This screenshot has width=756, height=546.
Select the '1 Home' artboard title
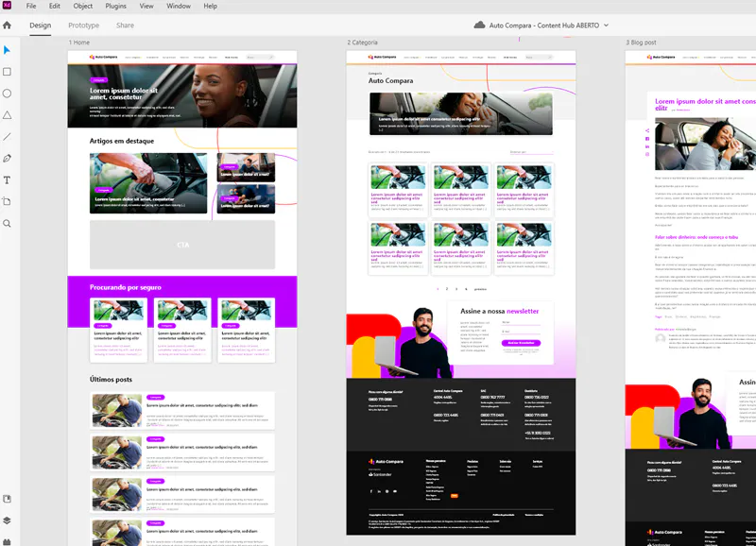pyautogui.click(x=79, y=43)
